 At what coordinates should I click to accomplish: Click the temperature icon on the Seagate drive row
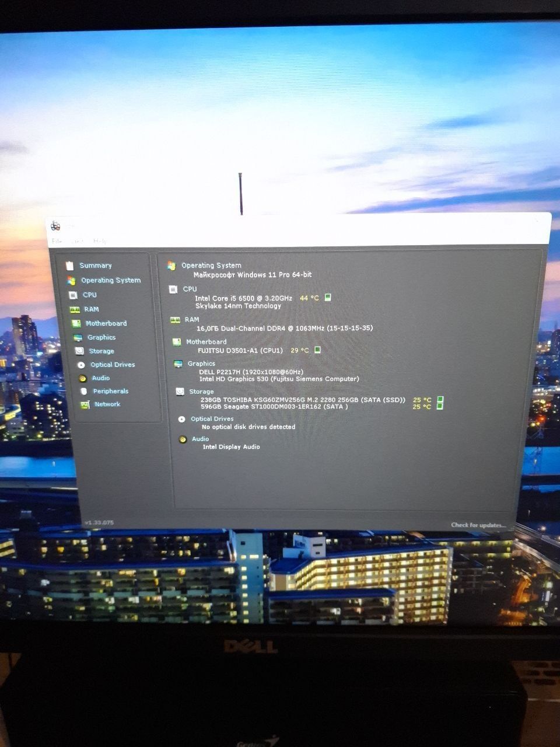pos(440,406)
